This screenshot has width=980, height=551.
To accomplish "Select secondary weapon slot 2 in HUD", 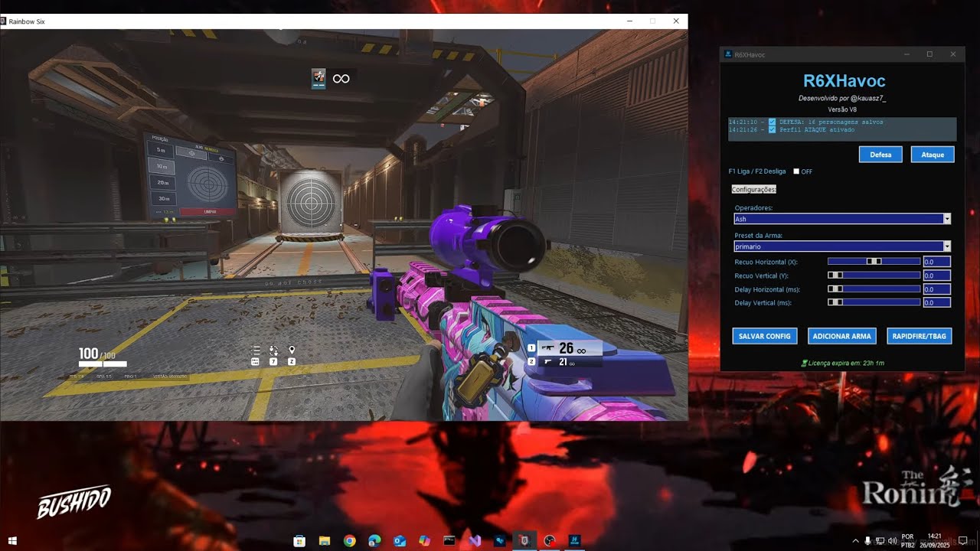I will tap(531, 361).
